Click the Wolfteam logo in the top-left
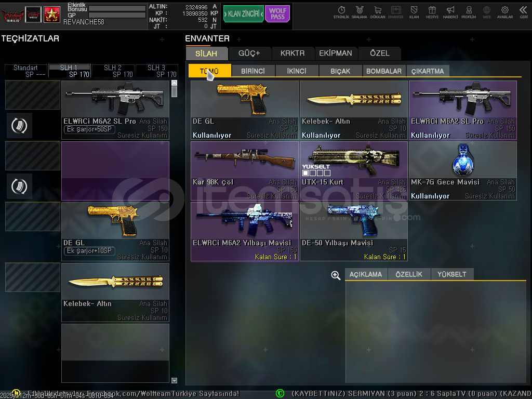The image size is (532, 399). [12, 15]
